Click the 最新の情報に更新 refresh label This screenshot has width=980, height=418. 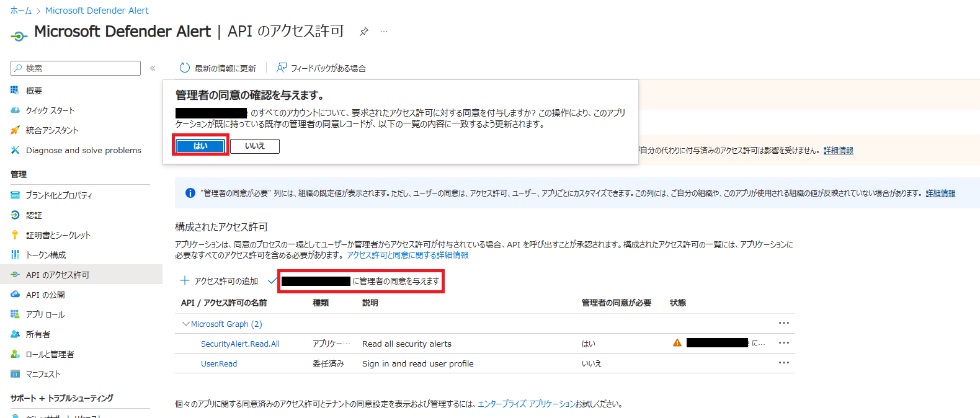[x=225, y=68]
